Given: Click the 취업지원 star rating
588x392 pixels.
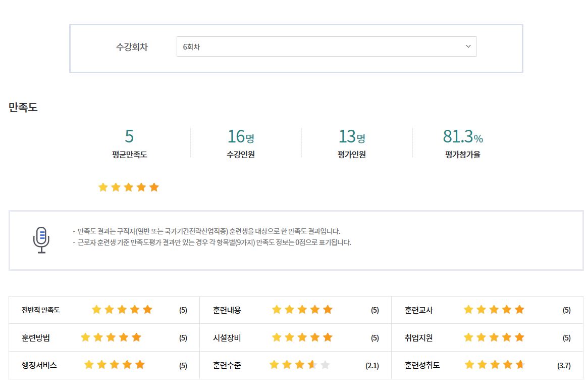Looking at the screenshot, I should click(494, 337).
